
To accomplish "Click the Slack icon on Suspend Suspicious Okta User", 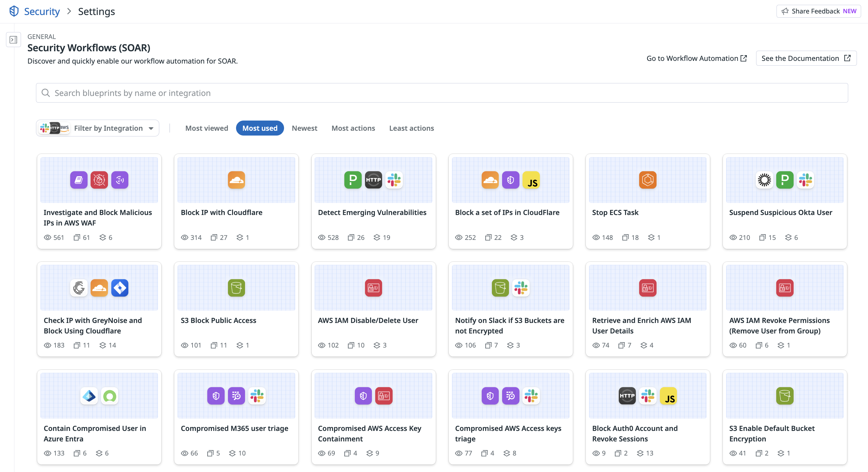I will point(805,180).
